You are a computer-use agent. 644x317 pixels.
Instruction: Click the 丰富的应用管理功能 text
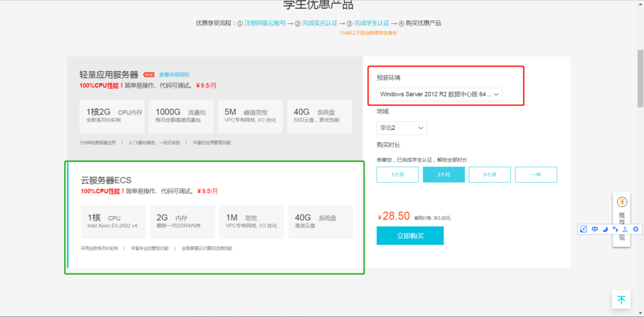(x=212, y=143)
